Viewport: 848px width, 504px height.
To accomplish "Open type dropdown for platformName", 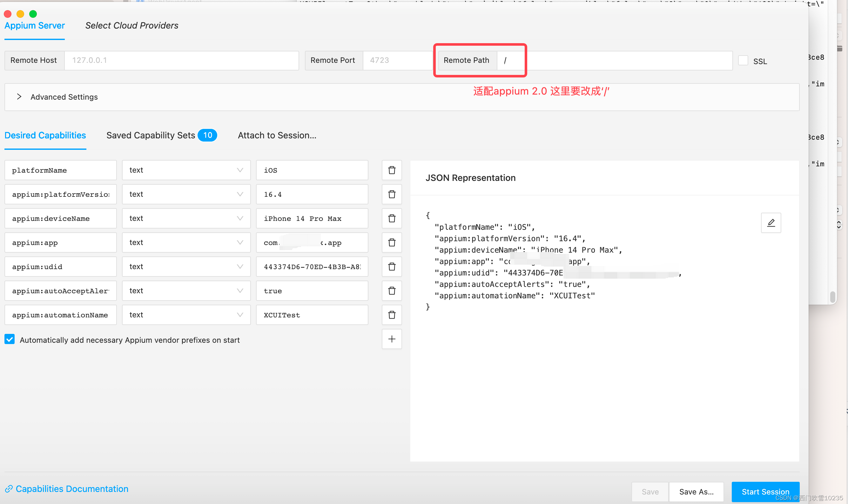I will coord(186,170).
